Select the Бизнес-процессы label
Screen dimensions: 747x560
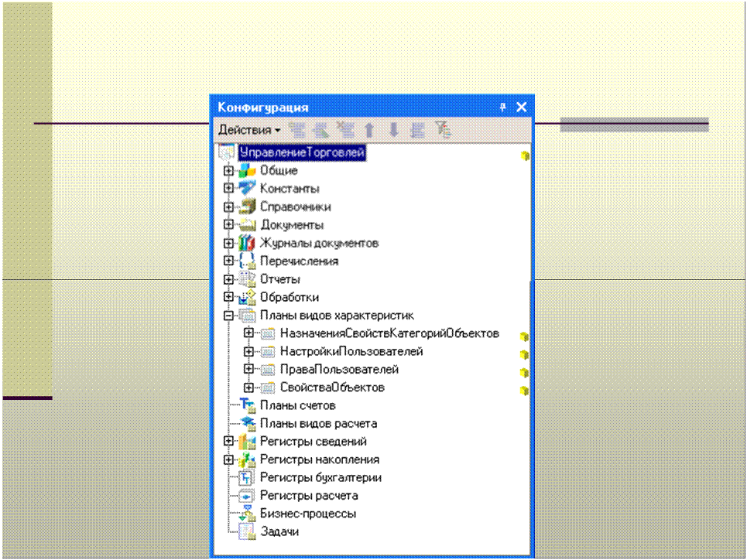pyautogui.click(x=308, y=514)
